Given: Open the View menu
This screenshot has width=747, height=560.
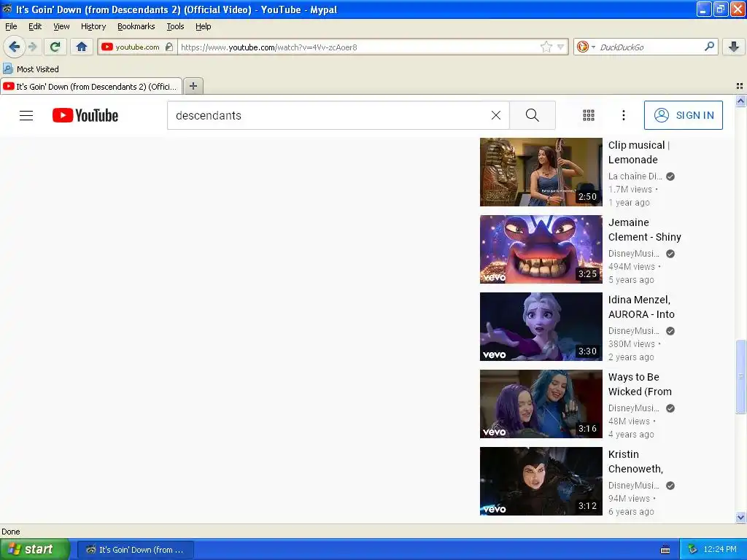Looking at the screenshot, I should coord(61,26).
